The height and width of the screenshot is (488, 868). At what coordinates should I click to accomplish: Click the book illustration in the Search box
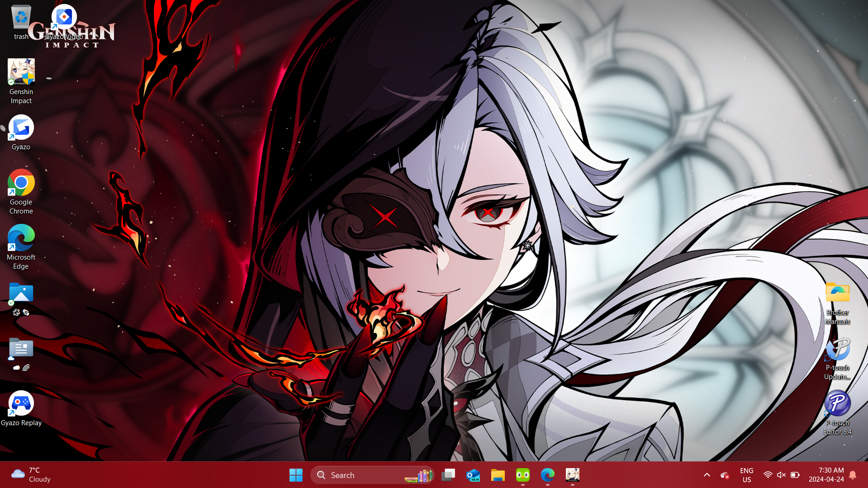(x=418, y=475)
